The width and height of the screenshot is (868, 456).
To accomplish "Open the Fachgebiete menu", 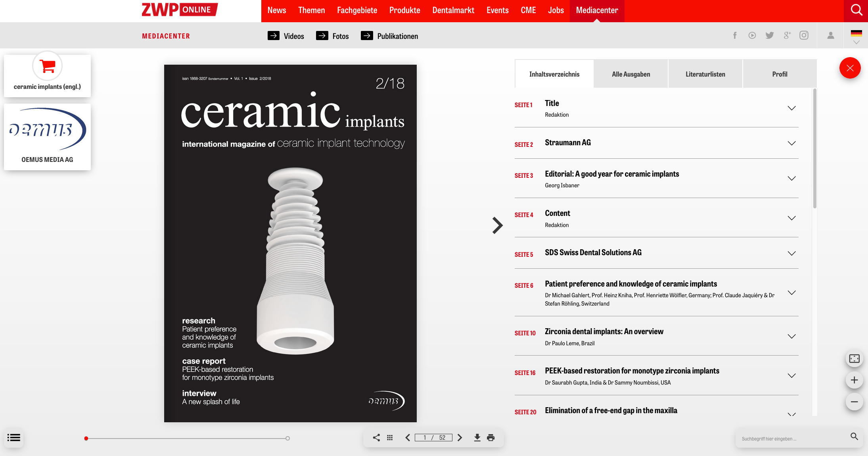I will click(x=357, y=10).
